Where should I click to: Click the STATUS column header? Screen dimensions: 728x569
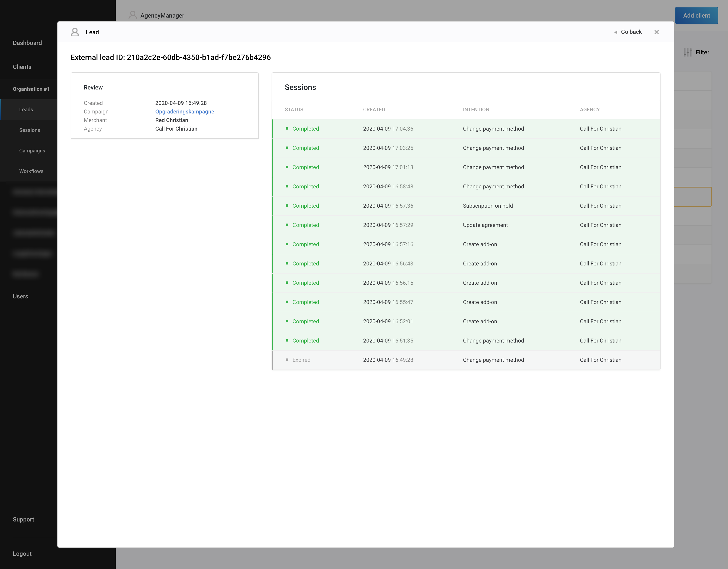tap(294, 110)
